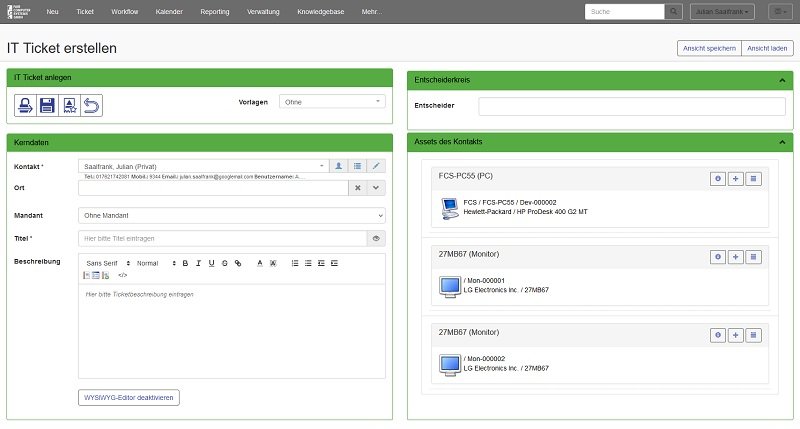Click plus icon on first 27MB67 monitor
This screenshot has width=800, height=429.
(x=736, y=257)
